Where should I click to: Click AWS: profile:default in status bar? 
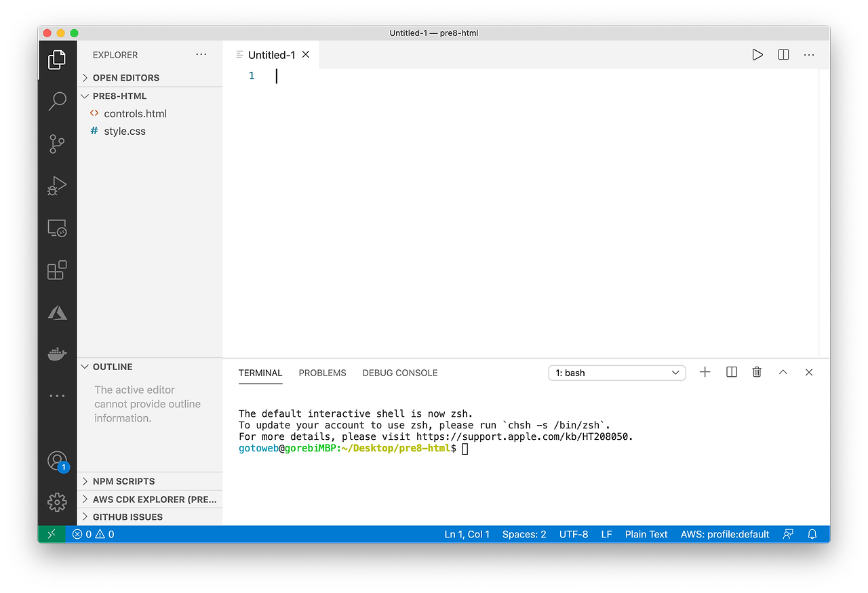tap(725, 534)
